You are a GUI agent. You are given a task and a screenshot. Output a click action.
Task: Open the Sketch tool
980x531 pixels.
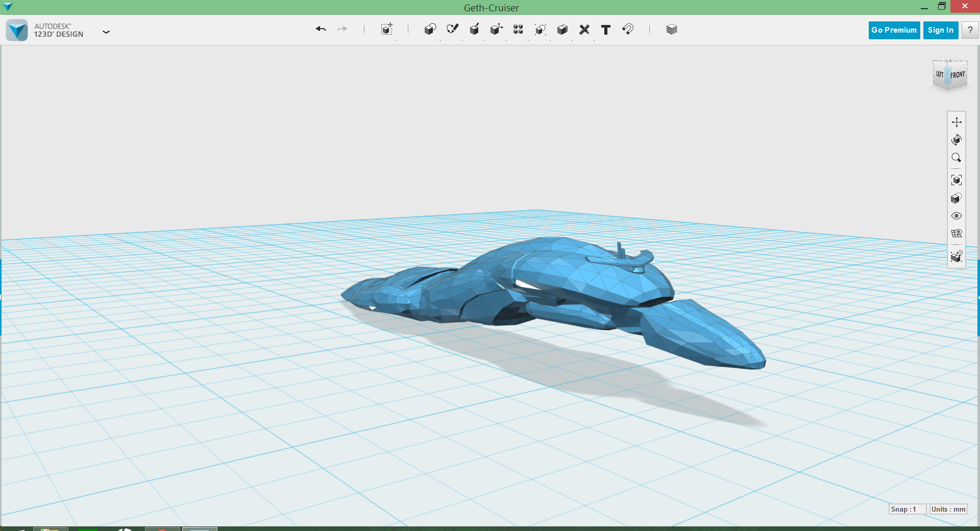pyautogui.click(x=452, y=29)
